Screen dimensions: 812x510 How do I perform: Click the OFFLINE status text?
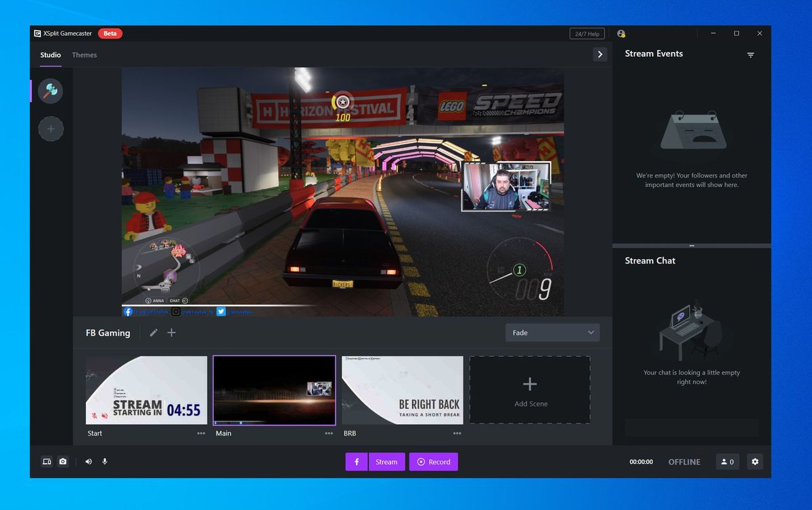[684, 462]
